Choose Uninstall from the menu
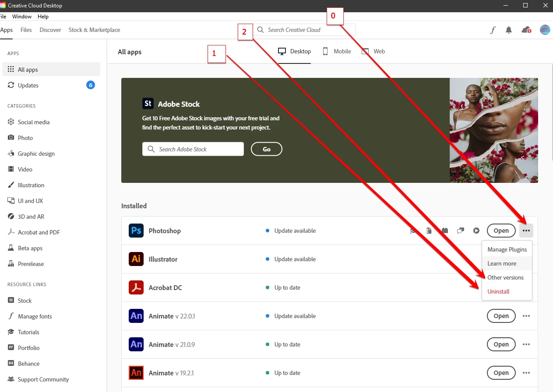The image size is (553, 392). point(507,291)
